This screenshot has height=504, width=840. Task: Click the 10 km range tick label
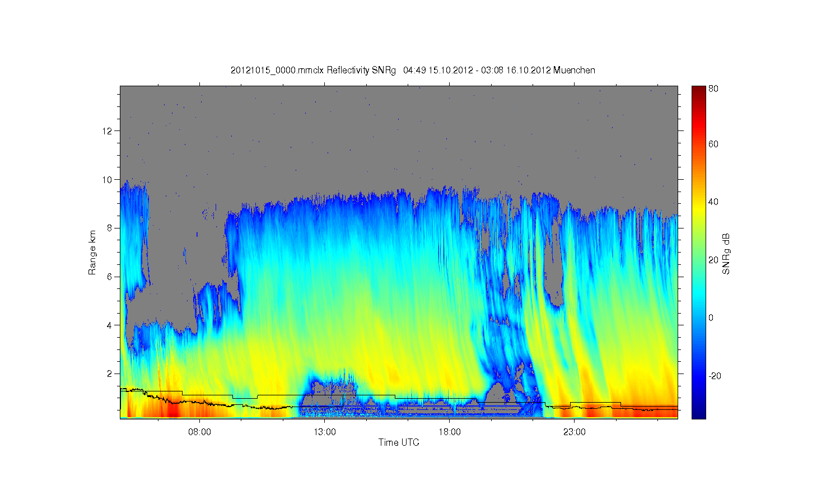coord(108,180)
